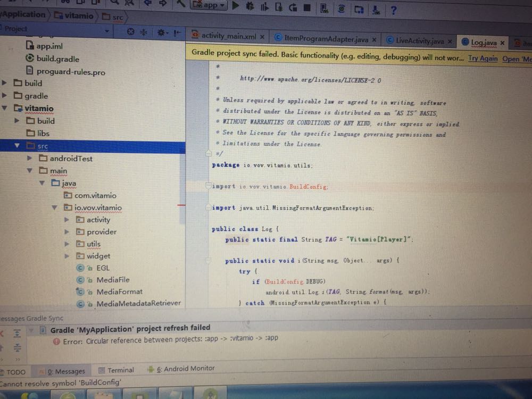Viewport: 532px width, 399px height.
Task: Select the build.gradle file
Action: pos(52,59)
